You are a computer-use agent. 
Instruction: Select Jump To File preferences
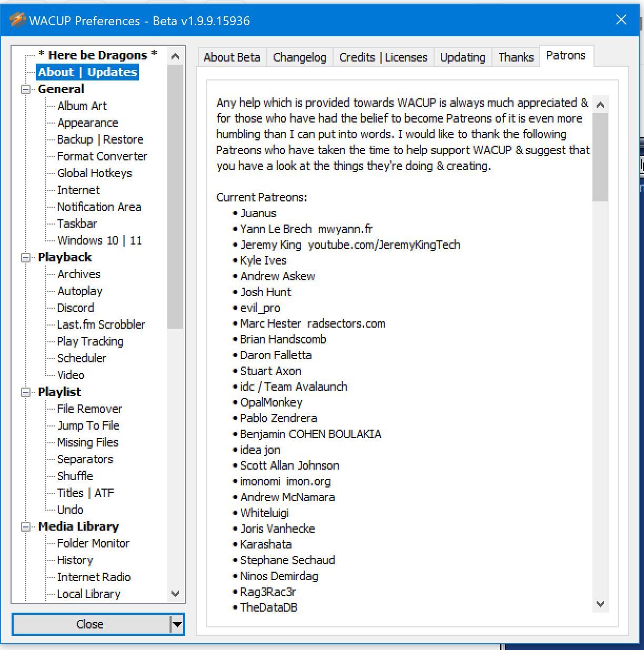click(88, 425)
